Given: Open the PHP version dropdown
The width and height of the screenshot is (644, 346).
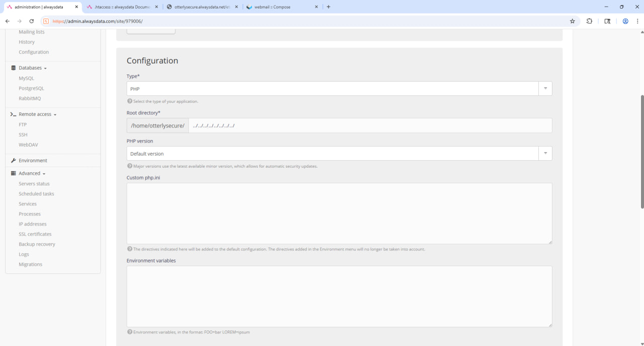Looking at the screenshot, I should tap(339, 154).
